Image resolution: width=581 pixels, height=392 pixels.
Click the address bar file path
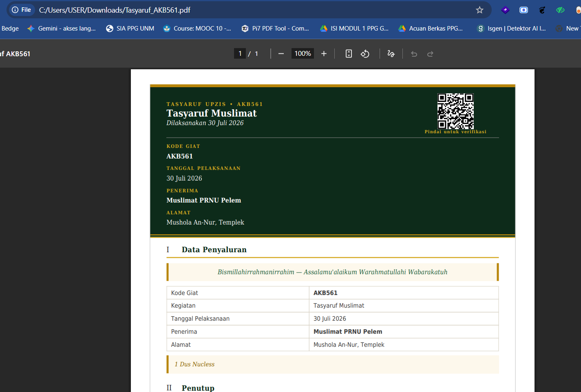(x=115, y=10)
